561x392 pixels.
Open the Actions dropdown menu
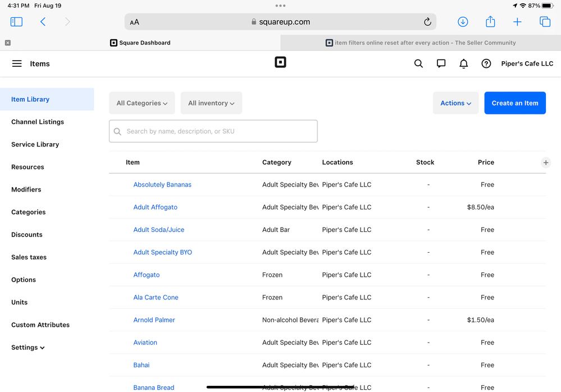pos(455,103)
